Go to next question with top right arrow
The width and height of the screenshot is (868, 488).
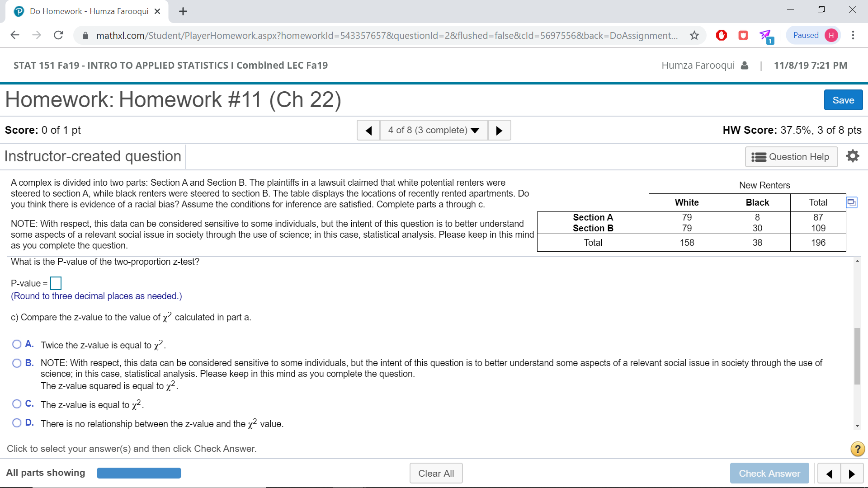click(x=499, y=131)
